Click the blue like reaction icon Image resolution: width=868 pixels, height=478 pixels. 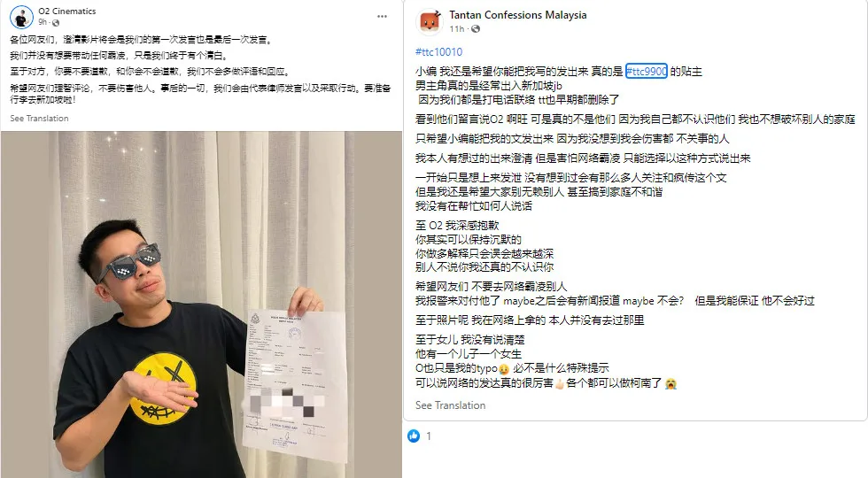pos(414,436)
